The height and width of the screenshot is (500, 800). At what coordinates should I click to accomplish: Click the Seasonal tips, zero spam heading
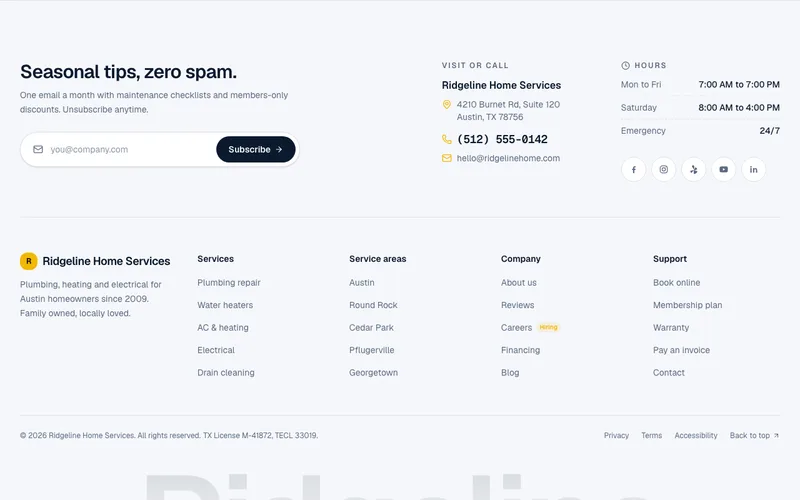(128, 72)
